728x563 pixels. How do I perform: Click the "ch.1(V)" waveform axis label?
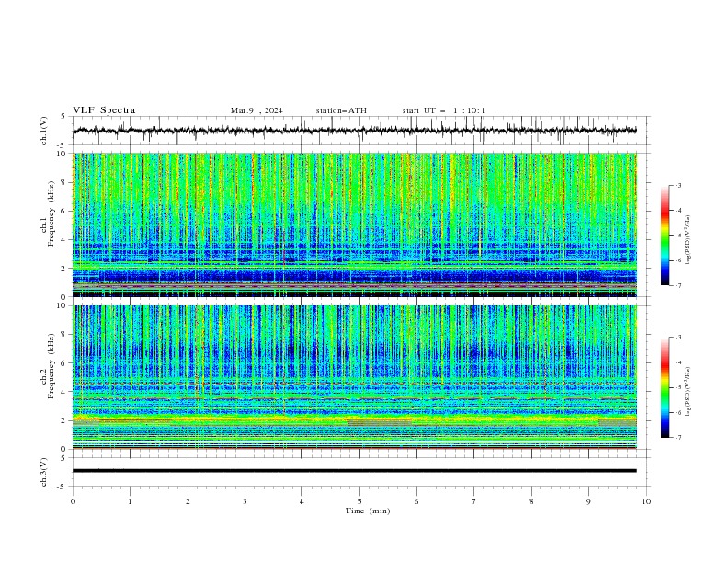pos(44,131)
